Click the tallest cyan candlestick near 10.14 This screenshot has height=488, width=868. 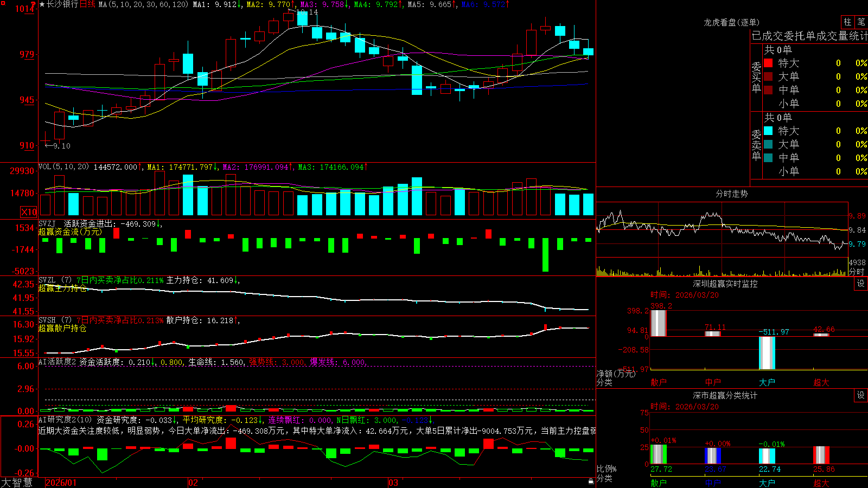click(302, 17)
